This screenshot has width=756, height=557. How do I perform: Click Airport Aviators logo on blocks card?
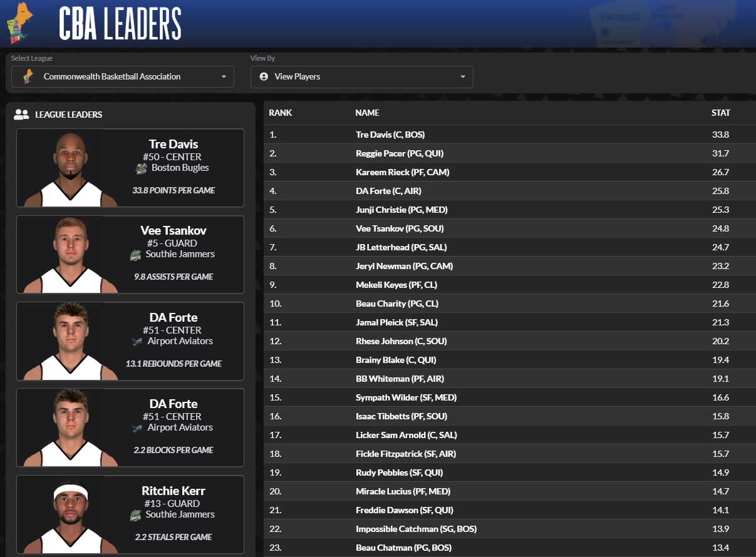[137, 428]
